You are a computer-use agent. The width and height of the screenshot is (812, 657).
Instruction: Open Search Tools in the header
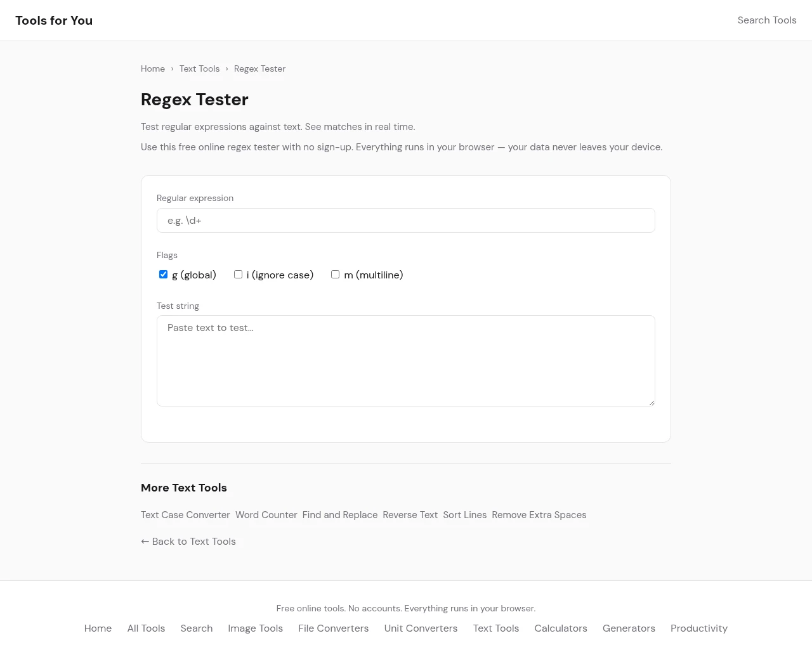pos(766,20)
